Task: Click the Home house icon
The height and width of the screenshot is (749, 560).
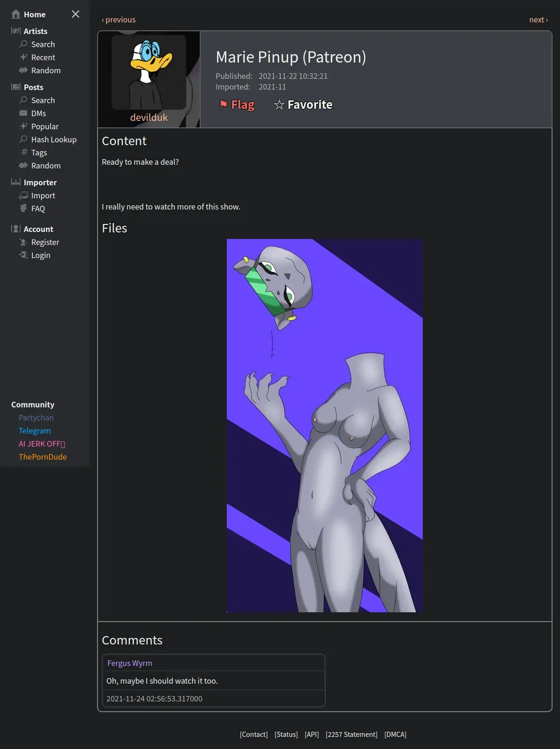Action: (16, 14)
